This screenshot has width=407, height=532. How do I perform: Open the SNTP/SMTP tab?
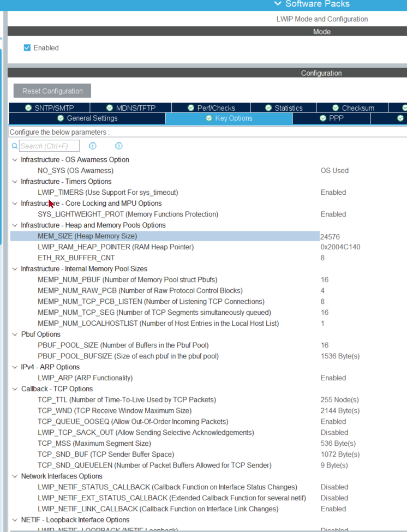50,108
